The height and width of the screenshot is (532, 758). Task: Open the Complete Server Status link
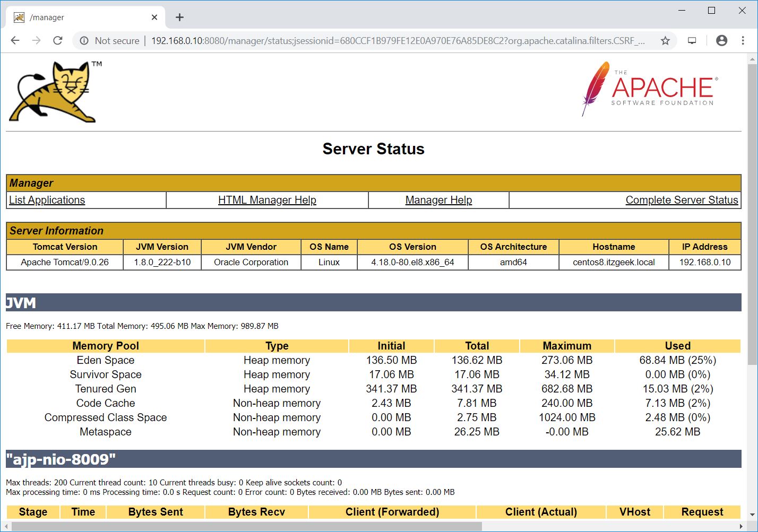(682, 200)
